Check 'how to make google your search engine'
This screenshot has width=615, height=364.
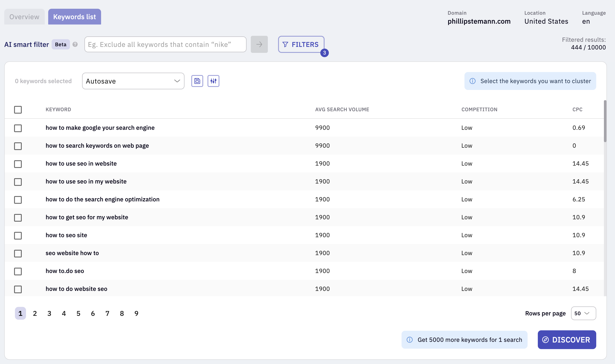18,128
